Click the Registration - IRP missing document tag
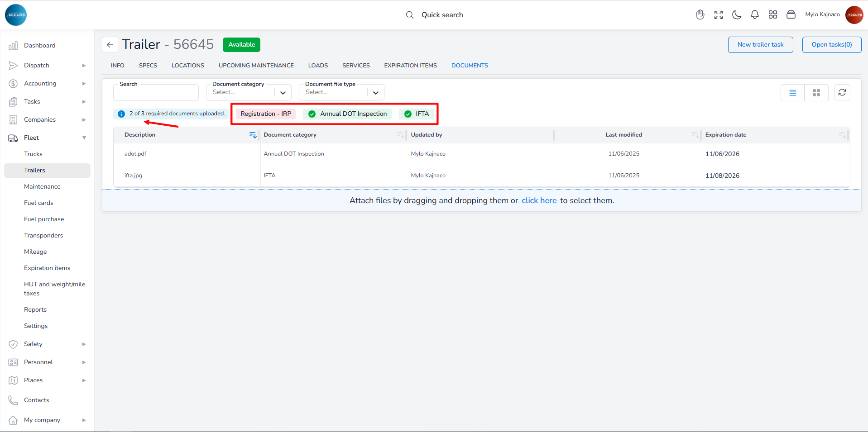868x432 pixels. [x=266, y=114]
